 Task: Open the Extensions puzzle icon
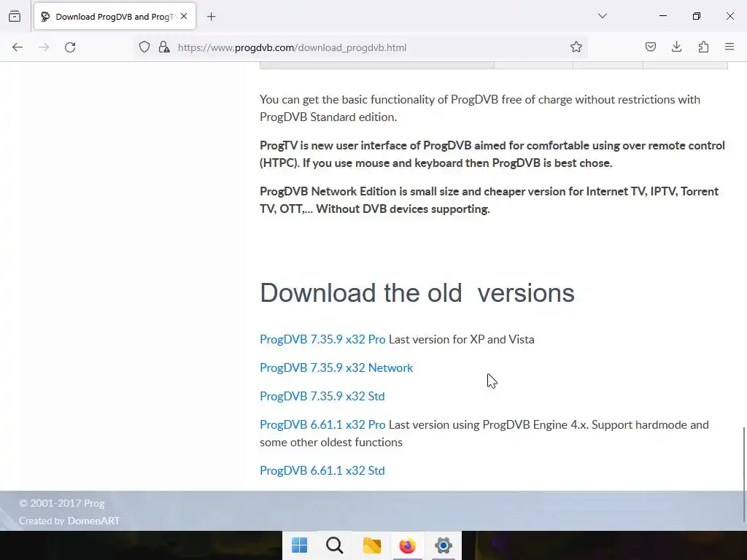pyautogui.click(x=703, y=47)
